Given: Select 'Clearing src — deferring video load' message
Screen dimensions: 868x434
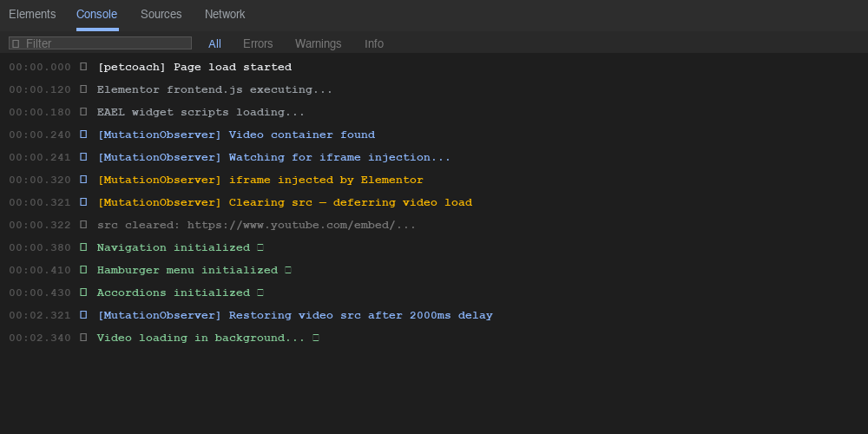Looking at the screenshot, I should [351, 202].
